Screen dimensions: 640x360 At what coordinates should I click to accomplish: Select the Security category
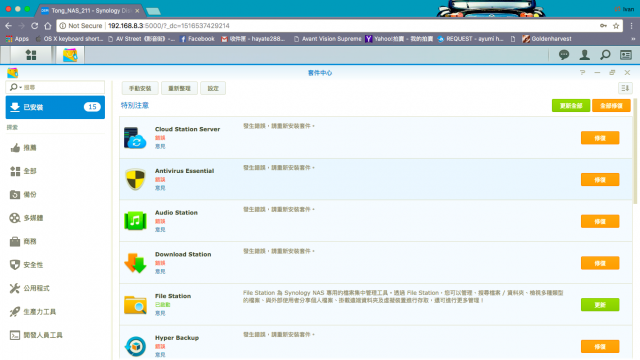tap(55, 265)
